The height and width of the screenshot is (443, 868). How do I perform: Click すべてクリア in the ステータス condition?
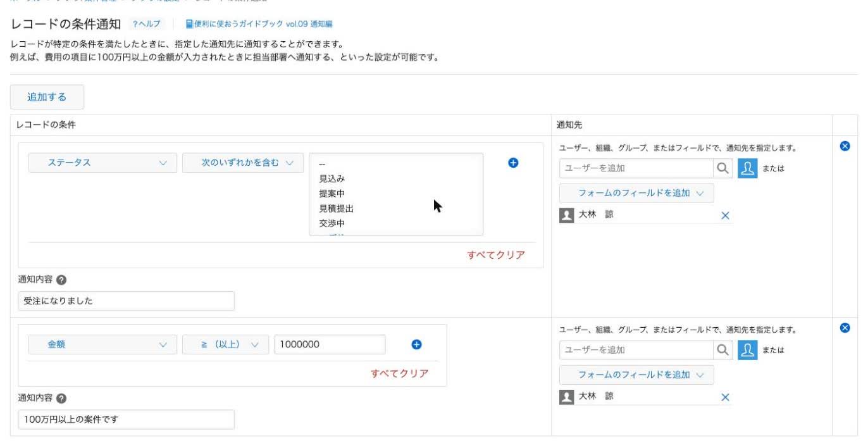coord(496,255)
